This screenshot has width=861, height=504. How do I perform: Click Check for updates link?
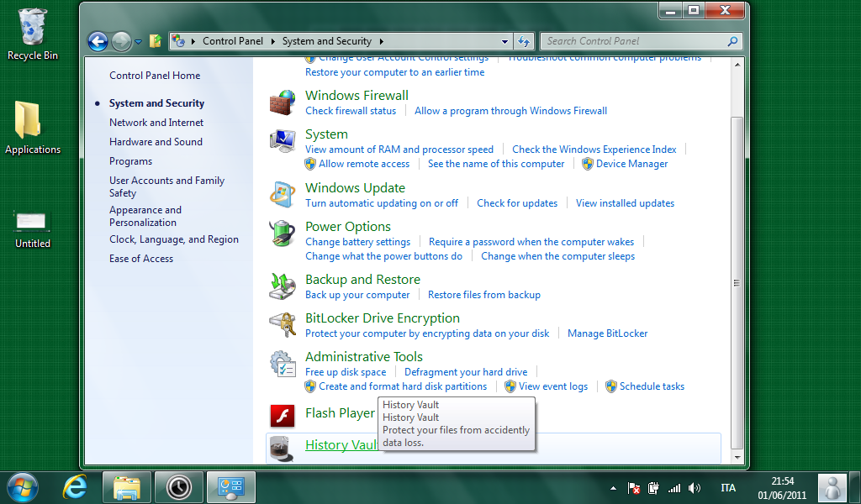click(517, 203)
